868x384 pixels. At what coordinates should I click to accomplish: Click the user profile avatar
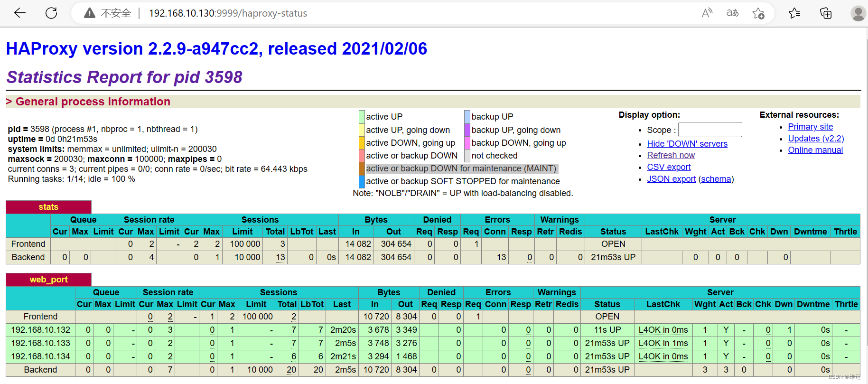tap(858, 13)
